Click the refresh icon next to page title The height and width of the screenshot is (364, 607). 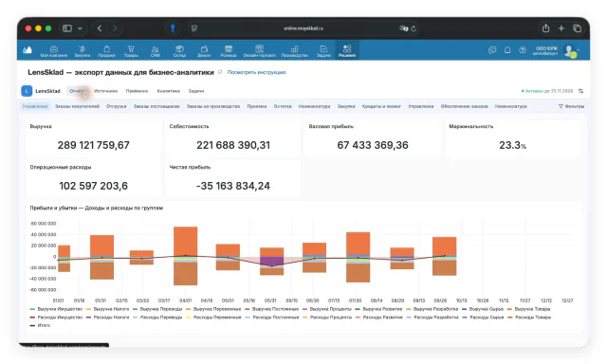click(220, 72)
